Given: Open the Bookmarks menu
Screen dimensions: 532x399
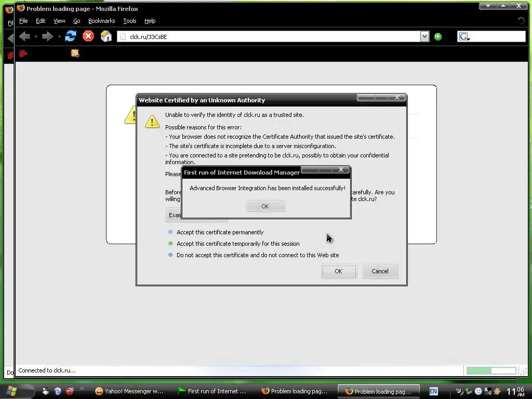Looking at the screenshot, I should click(x=101, y=21).
